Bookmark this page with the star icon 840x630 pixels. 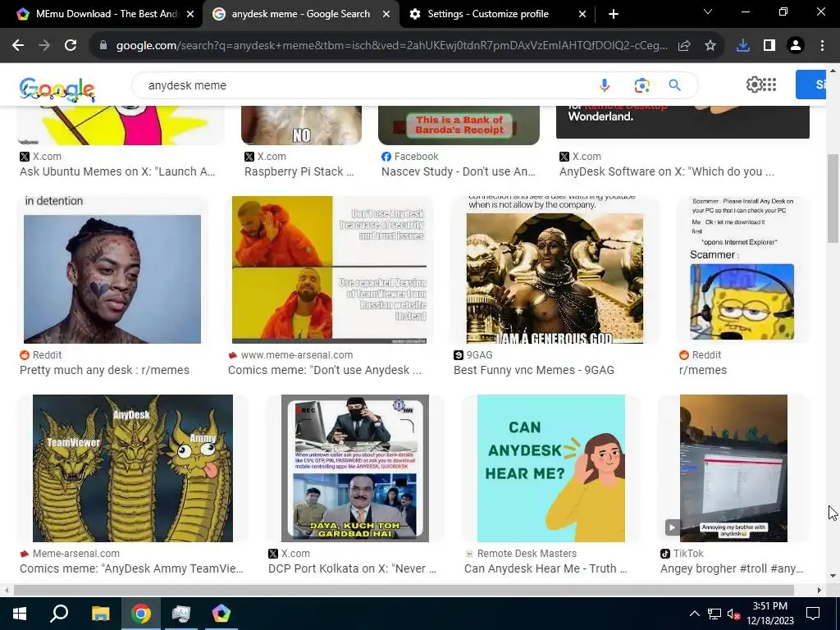click(x=710, y=46)
